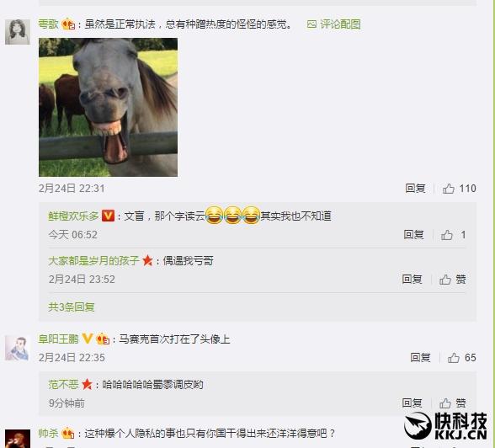Image resolution: width=495 pixels, height=448 pixels.
Task: Reply to 范不恶's comment
Action: pos(412,403)
